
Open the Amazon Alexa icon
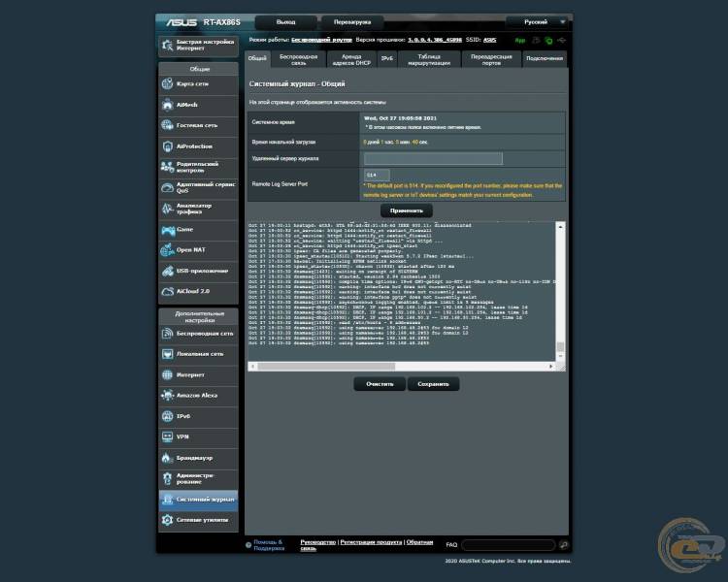click(x=167, y=396)
